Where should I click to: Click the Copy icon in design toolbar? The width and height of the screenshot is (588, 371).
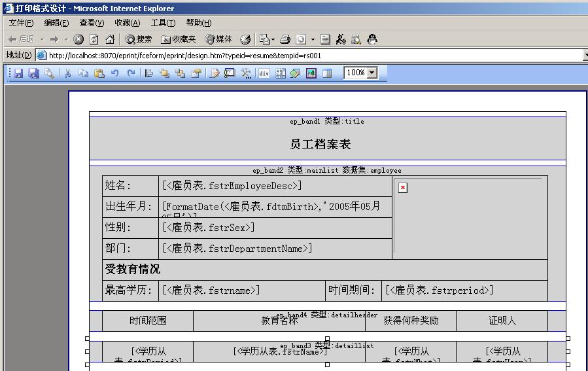tap(83, 73)
